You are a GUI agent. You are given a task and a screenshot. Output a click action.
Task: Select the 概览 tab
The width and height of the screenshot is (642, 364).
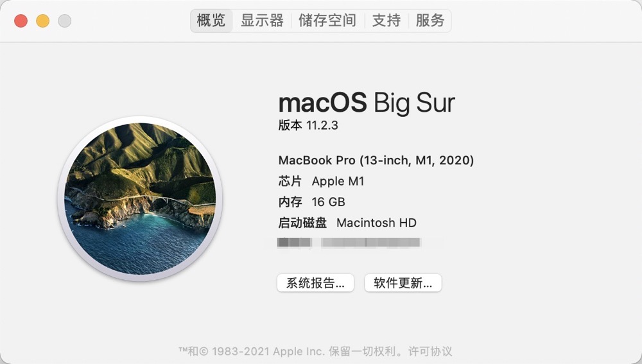tap(211, 21)
